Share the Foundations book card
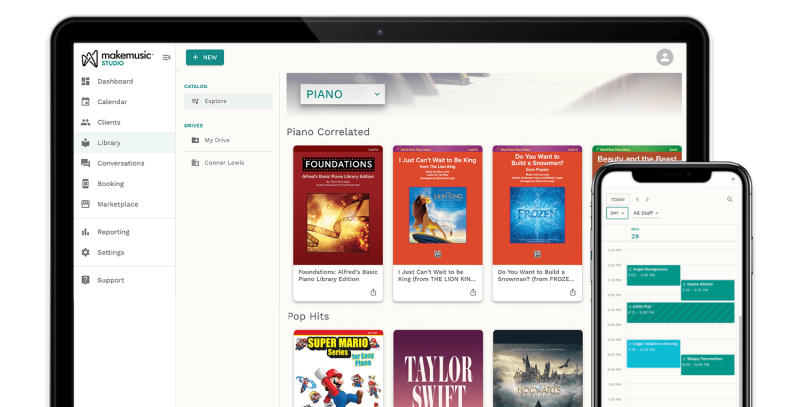Image resolution: width=787 pixels, height=407 pixels. (x=373, y=293)
